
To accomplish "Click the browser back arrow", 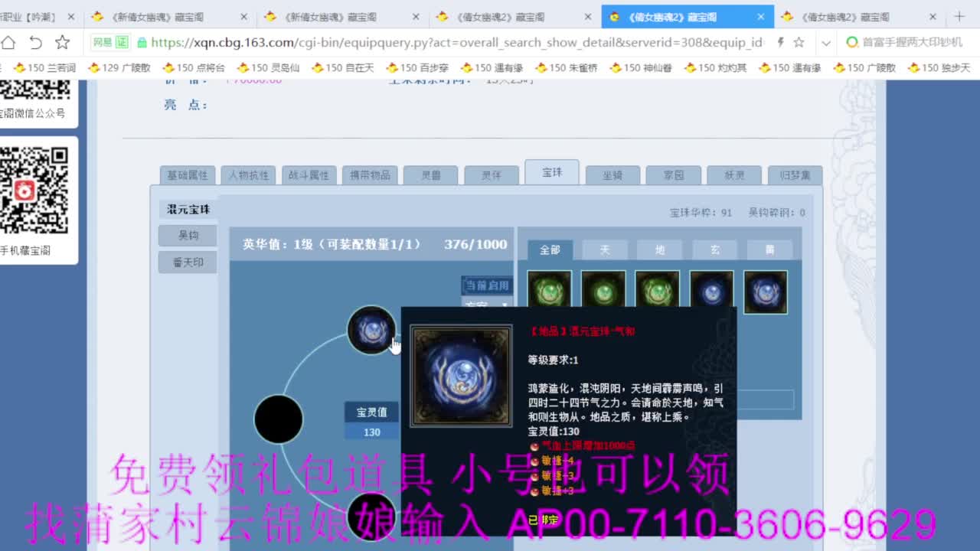I will (34, 44).
